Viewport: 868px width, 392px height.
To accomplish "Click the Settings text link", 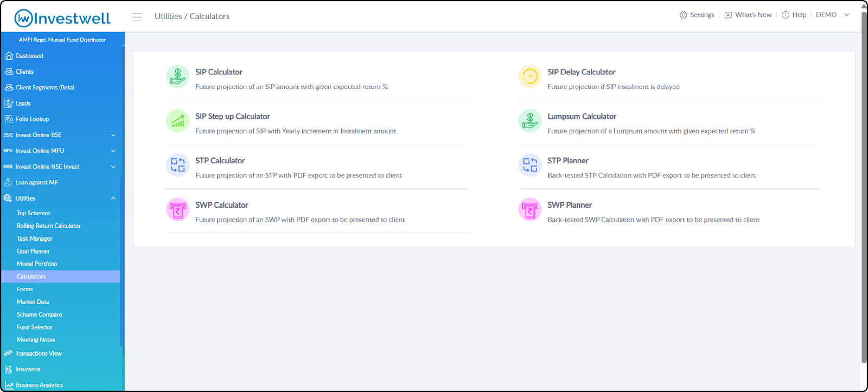I will tap(702, 15).
